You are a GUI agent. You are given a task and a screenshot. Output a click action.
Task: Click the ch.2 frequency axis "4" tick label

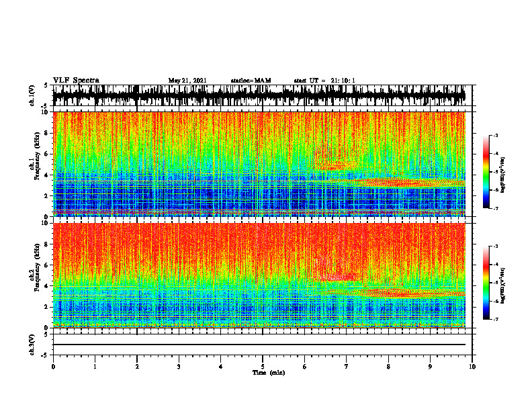47,286
